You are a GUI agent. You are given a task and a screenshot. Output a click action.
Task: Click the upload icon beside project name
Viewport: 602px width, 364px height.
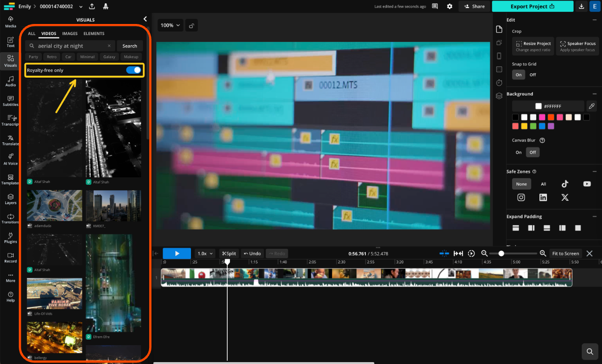92,7
